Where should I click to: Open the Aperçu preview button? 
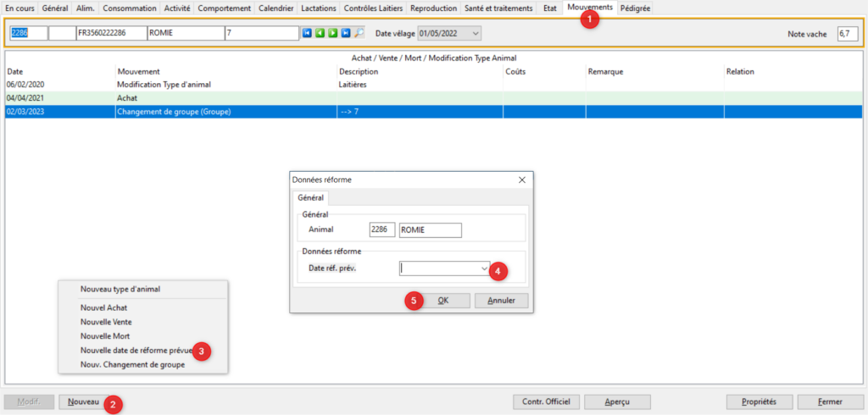click(617, 401)
